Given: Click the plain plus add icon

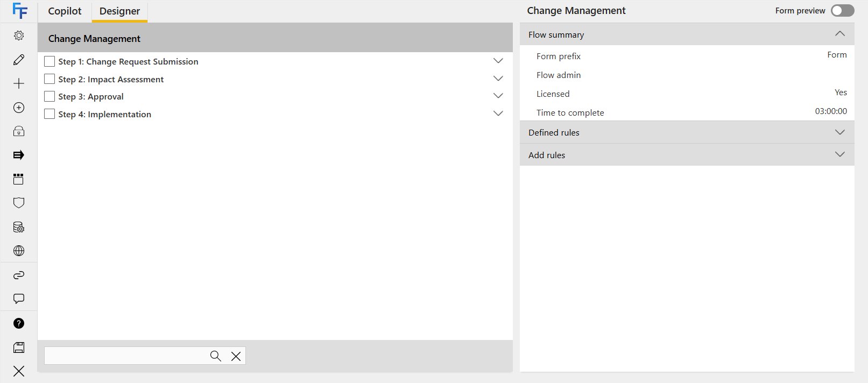Looking at the screenshot, I should coord(19,83).
